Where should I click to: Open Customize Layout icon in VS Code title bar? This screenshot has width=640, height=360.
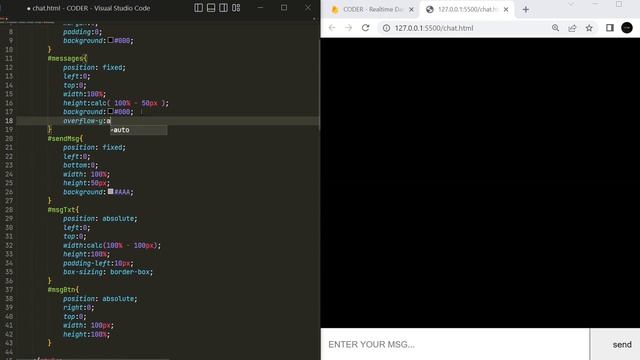coord(236,8)
